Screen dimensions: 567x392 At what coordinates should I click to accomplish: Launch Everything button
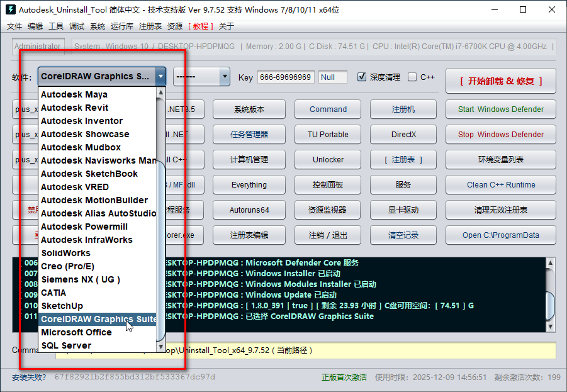(249, 185)
